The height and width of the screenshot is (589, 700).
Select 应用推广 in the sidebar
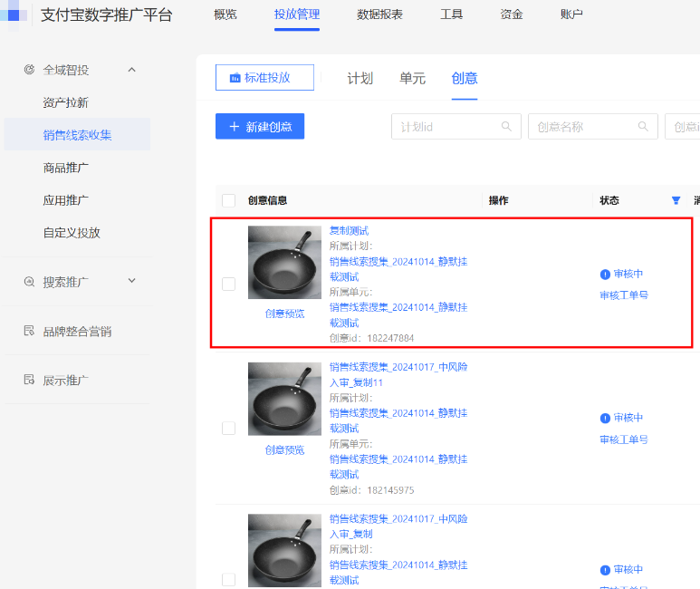pos(65,199)
